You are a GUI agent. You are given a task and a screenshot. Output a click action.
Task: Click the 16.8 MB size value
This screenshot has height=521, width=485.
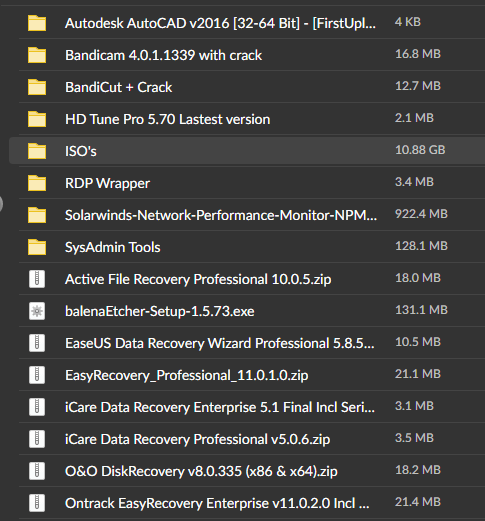pyautogui.click(x=418, y=54)
